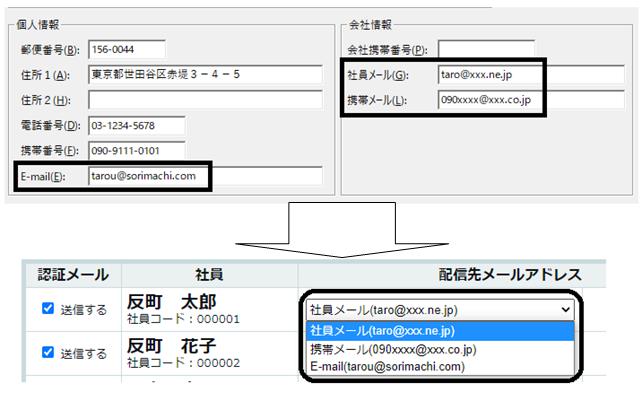Click the 社員 column header
This screenshot has height=401, width=642.
point(209,274)
